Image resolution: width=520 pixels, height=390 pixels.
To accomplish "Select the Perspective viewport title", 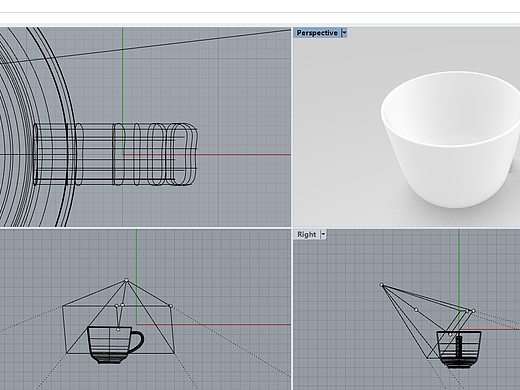I will (317, 33).
